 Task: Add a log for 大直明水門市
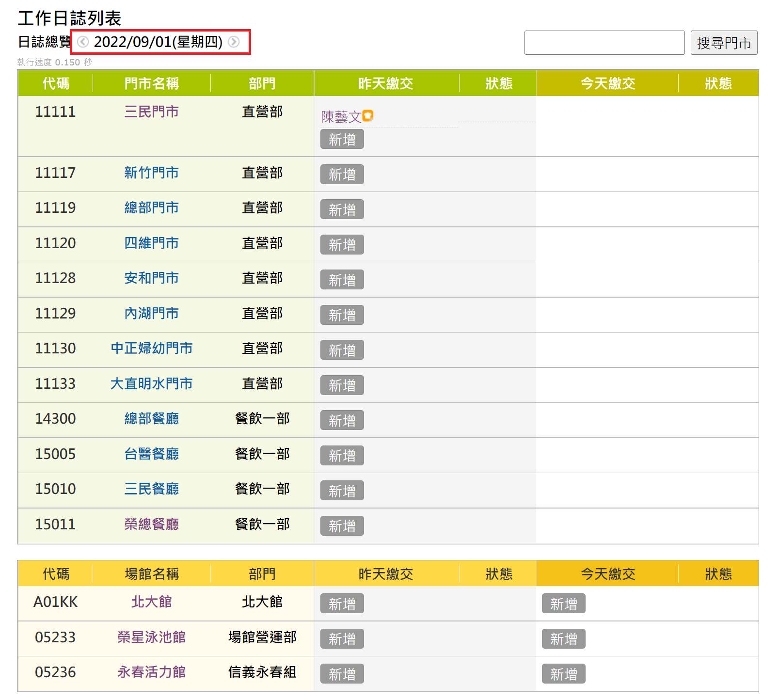[x=342, y=385]
